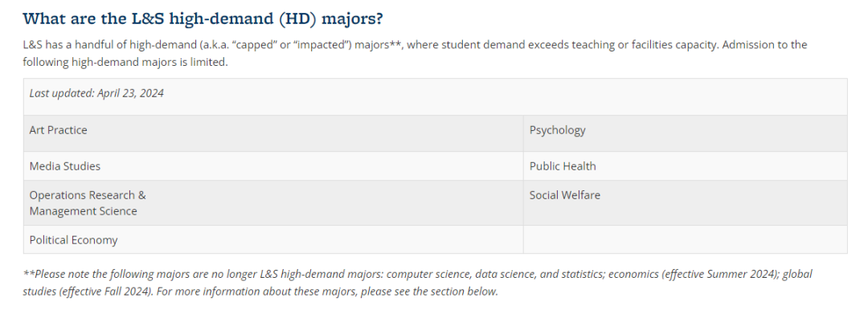Viewport: 868px width, 314px height.
Task: Click "computer science" in the footnote
Action: coord(428,274)
